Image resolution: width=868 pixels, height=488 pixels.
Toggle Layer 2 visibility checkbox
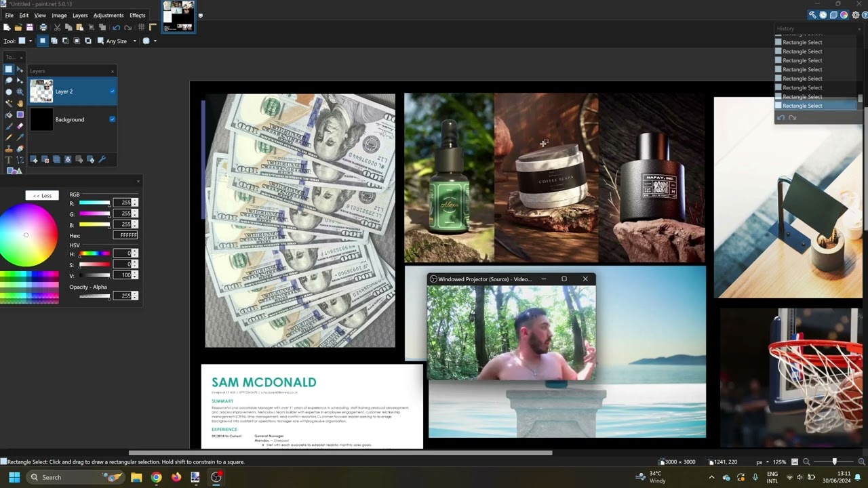[x=112, y=91]
